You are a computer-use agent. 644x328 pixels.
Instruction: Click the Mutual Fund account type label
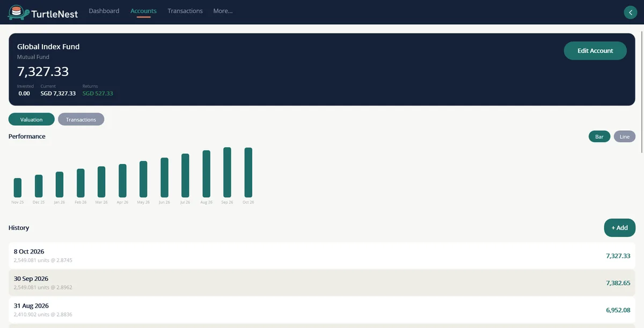(33, 57)
